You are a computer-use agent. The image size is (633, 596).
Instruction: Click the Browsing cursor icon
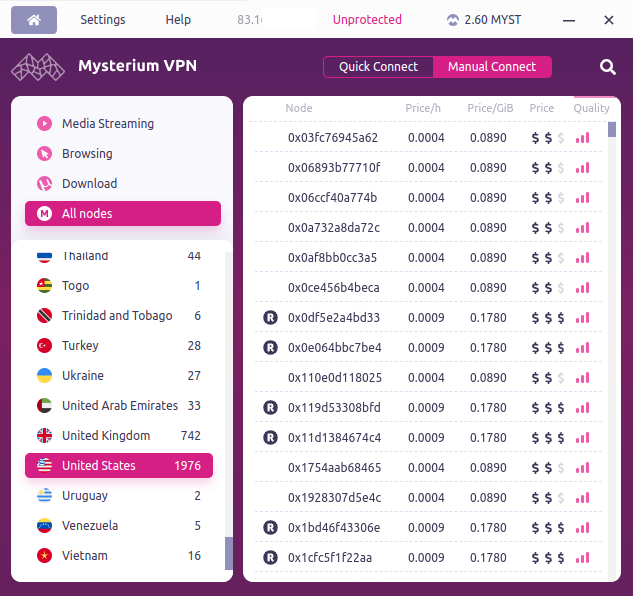point(44,154)
